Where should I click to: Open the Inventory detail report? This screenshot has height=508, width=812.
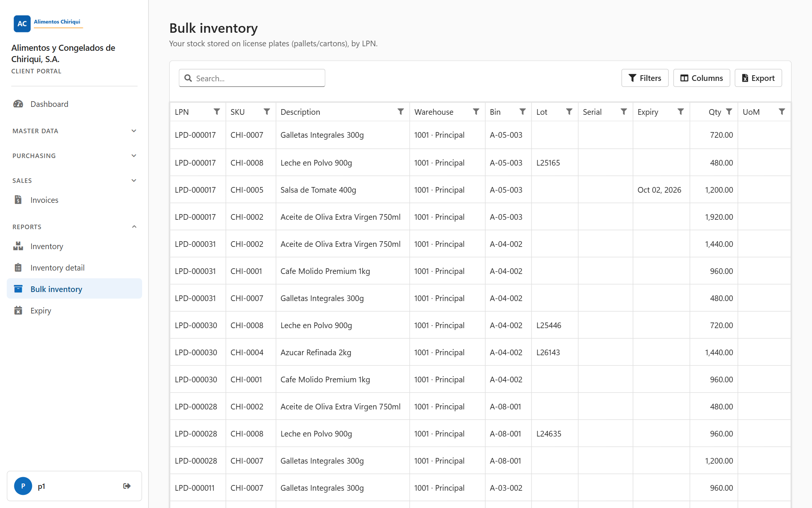click(74, 268)
